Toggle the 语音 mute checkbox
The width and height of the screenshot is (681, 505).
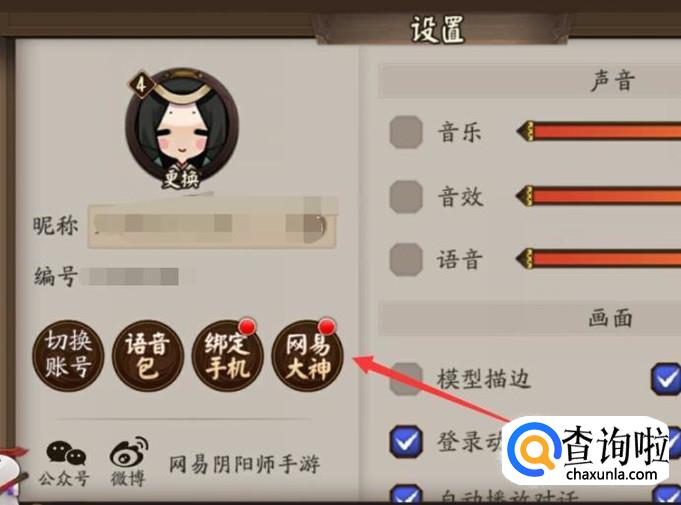(x=406, y=259)
